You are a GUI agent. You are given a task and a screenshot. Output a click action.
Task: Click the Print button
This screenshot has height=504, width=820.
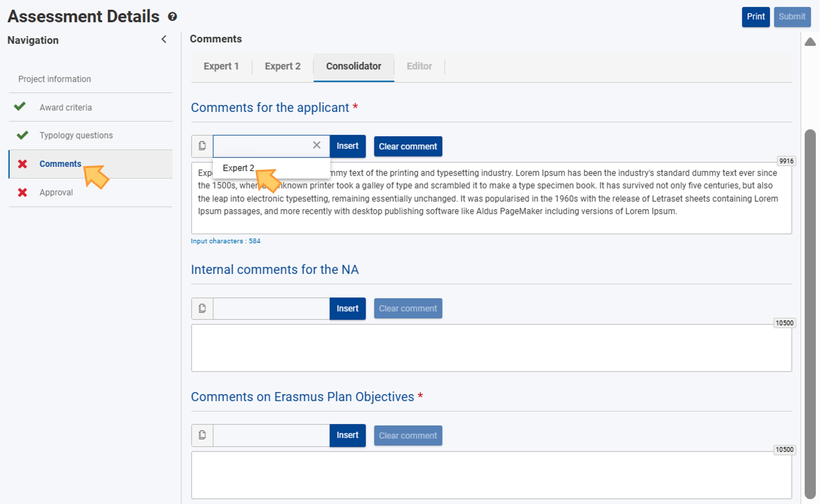pos(755,17)
